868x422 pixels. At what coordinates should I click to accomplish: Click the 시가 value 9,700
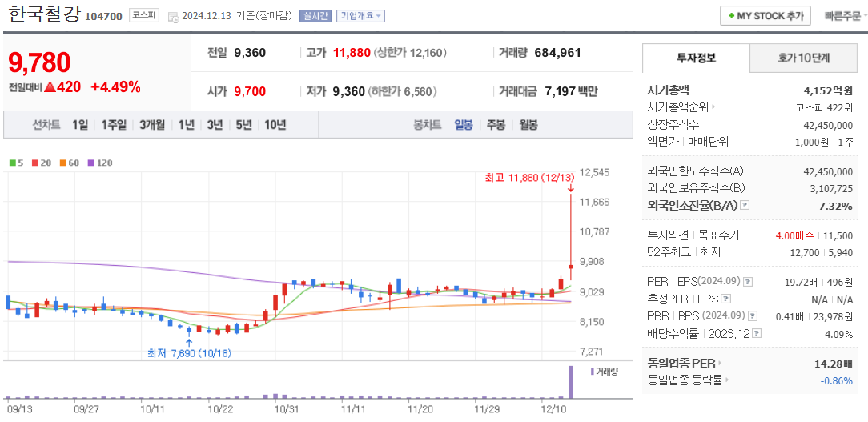tap(250, 91)
